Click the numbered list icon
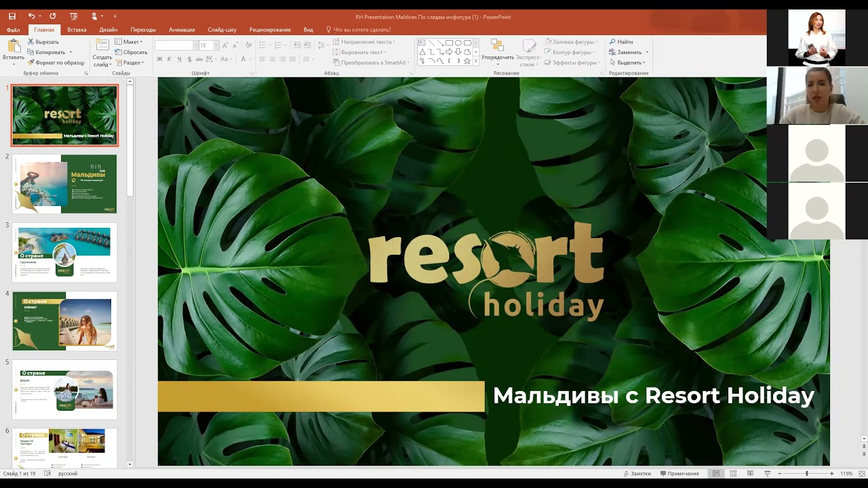 279,45
